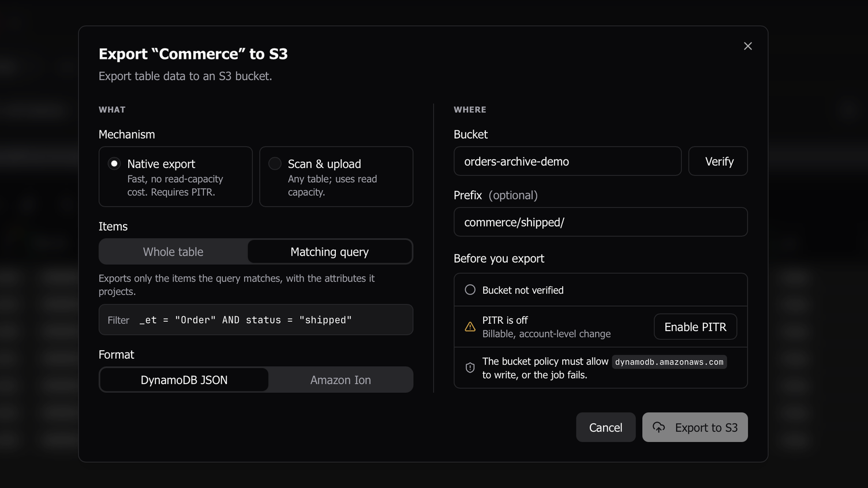Click the PITR is off warning icon
Viewport: 868px width, 488px height.
tap(470, 327)
